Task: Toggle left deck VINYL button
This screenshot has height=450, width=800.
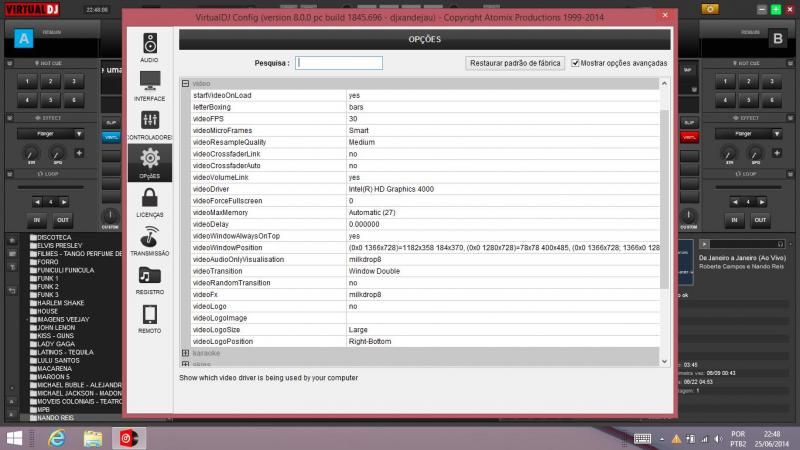Action: pyautogui.click(x=111, y=137)
